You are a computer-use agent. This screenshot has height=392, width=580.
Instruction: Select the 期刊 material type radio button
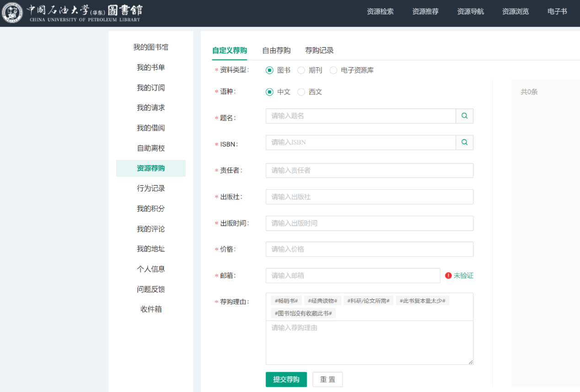point(301,70)
